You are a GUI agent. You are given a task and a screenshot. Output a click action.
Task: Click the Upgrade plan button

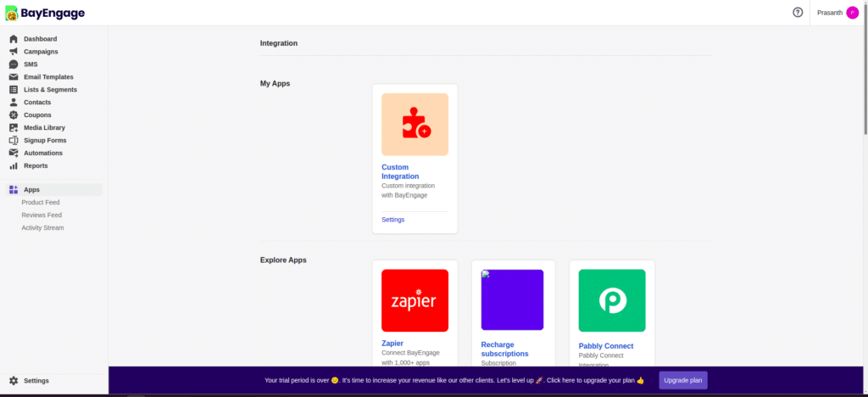point(683,381)
